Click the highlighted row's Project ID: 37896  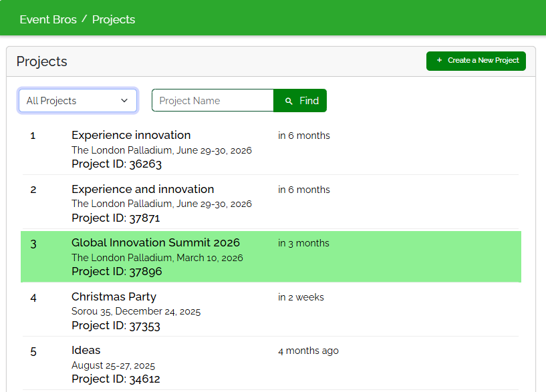116,272
